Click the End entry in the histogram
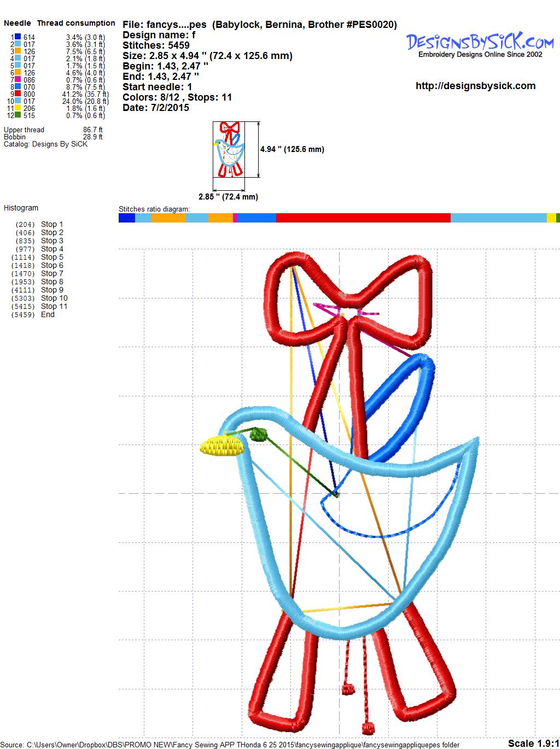Image resolution: width=560 pixels, height=749 pixels. [48, 314]
